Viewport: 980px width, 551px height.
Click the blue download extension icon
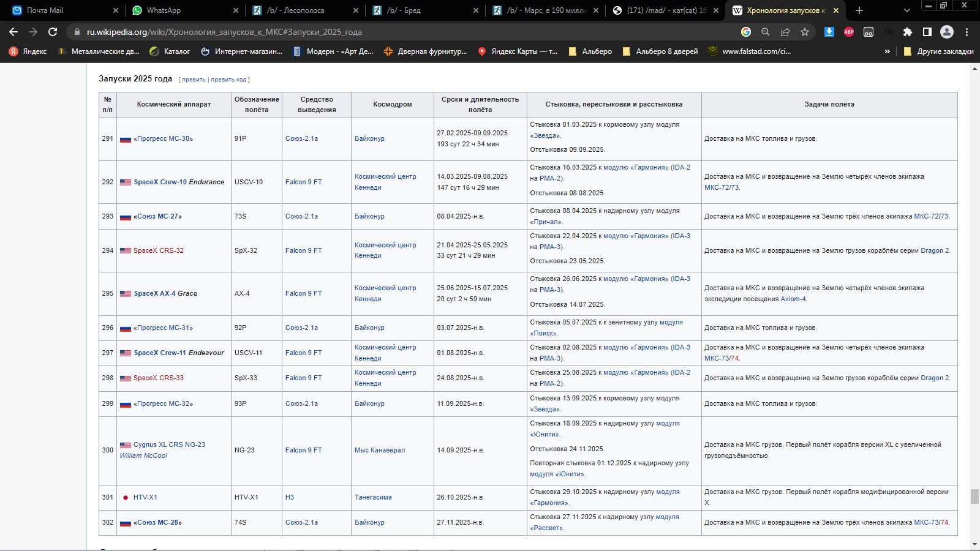[829, 32]
